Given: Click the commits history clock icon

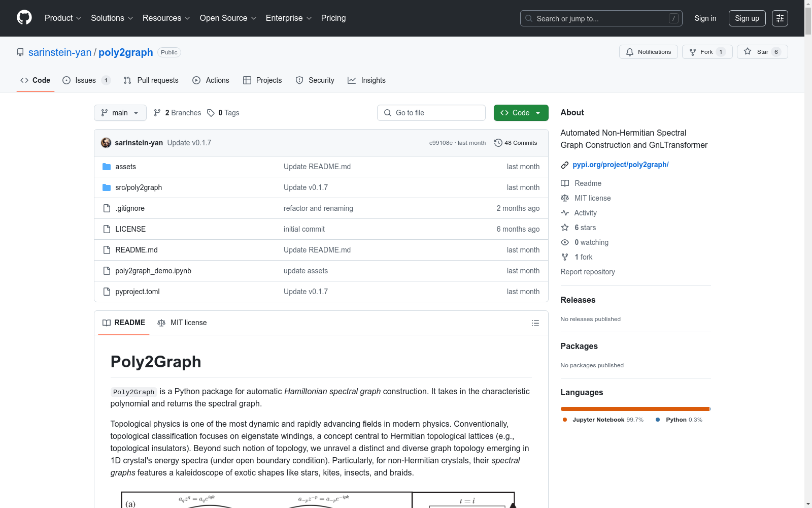Looking at the screenshot, I should (x=498, y=143).
